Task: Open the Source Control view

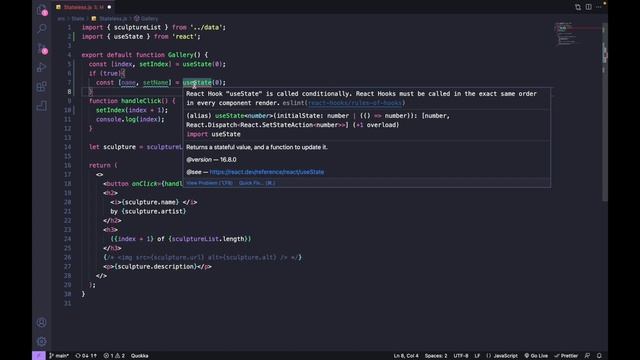Action: (42, 48)
